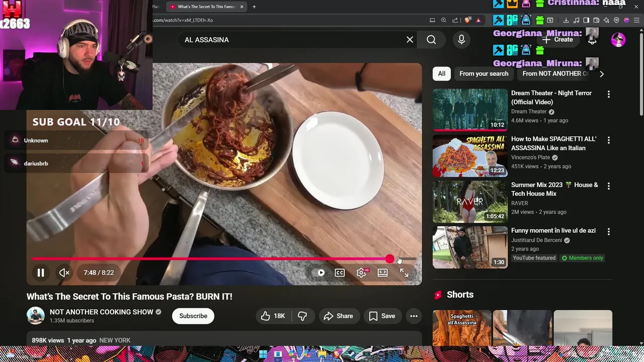The image size is (644, 362).
Task: Click the Members only badge
Action: point(582,258)
